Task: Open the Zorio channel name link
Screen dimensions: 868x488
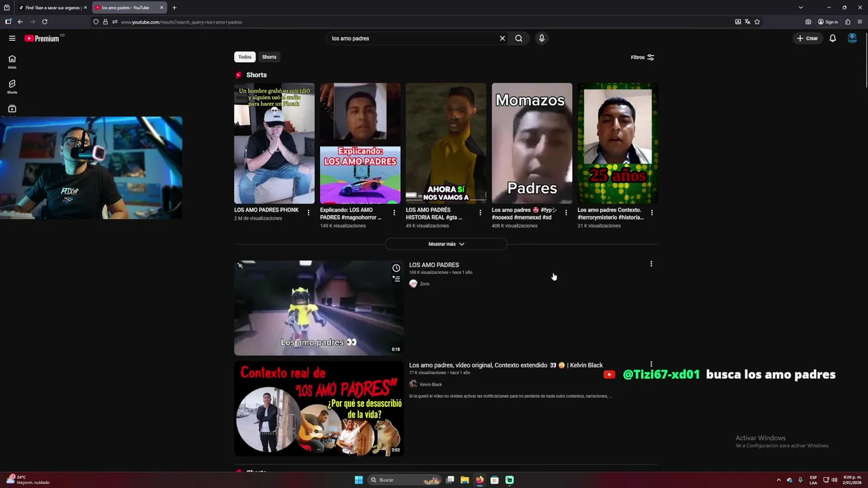Action: [425, 284]
